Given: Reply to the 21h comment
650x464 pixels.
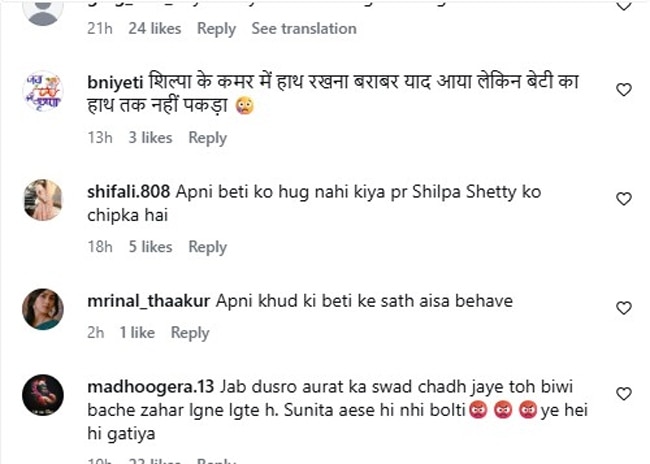Looking at the screenshot, I should (216, 29).
